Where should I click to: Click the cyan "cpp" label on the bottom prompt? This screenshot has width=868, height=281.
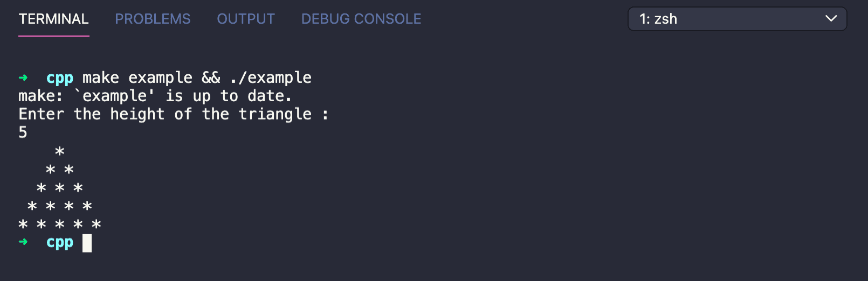tap(60, 242)
